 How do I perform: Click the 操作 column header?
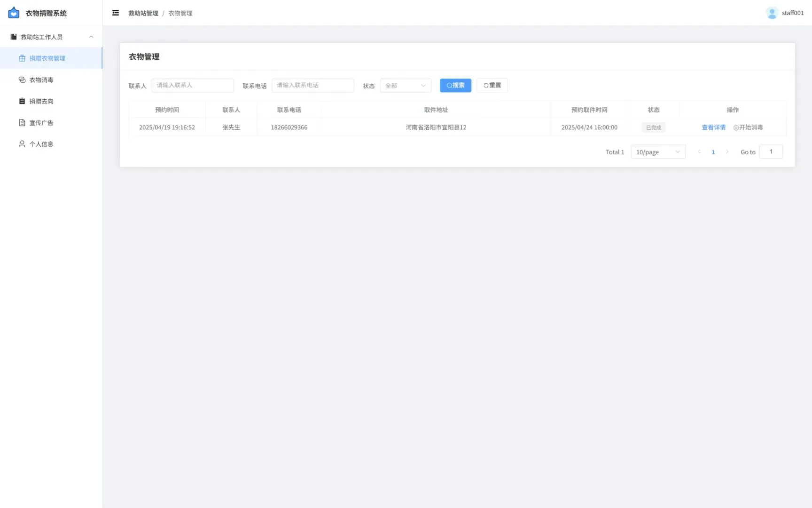(x=733, y=110)
